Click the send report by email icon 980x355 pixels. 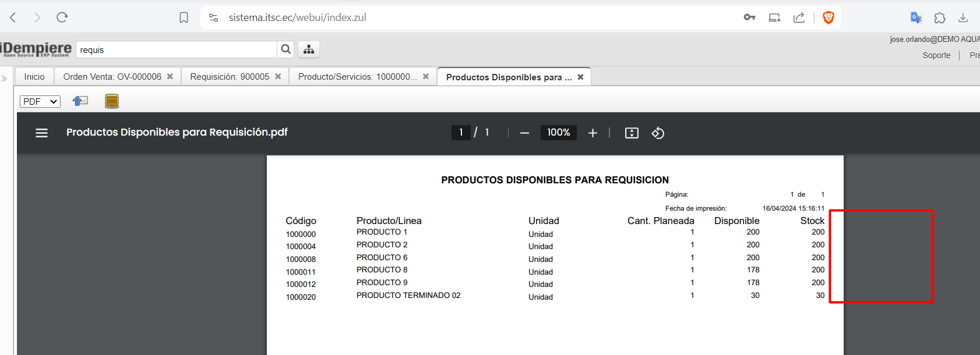click(x=80, y=101)
